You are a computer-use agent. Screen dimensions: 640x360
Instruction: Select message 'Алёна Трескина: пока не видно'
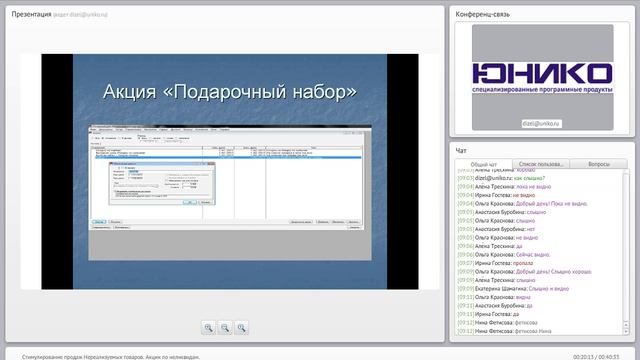[504, 187]
